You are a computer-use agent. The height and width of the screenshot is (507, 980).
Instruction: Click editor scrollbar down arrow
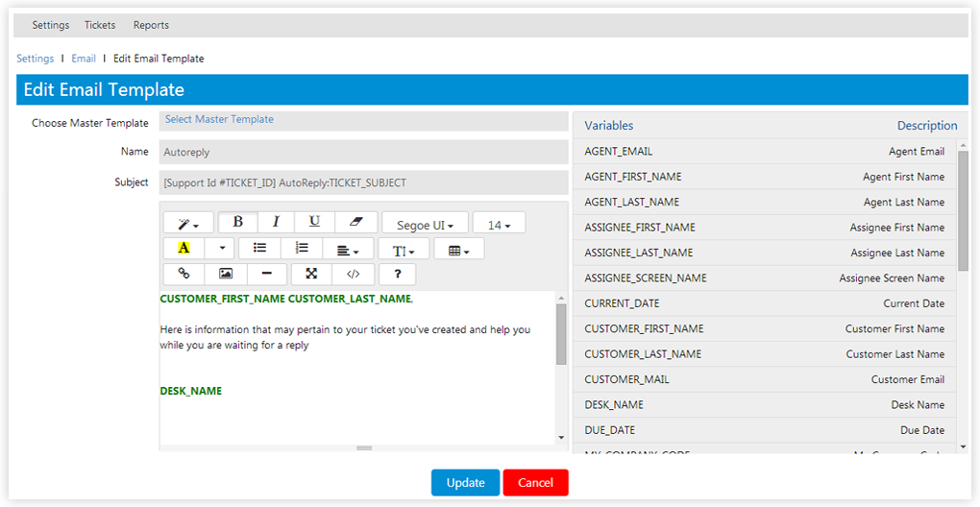coord(561,438)
